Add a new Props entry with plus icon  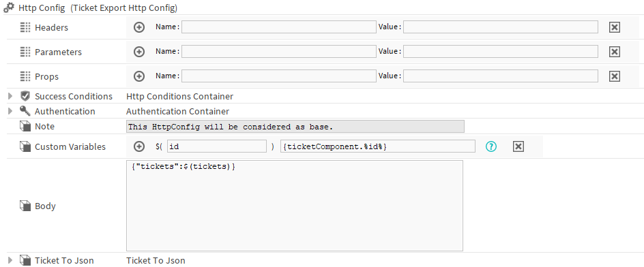(139, 77)
